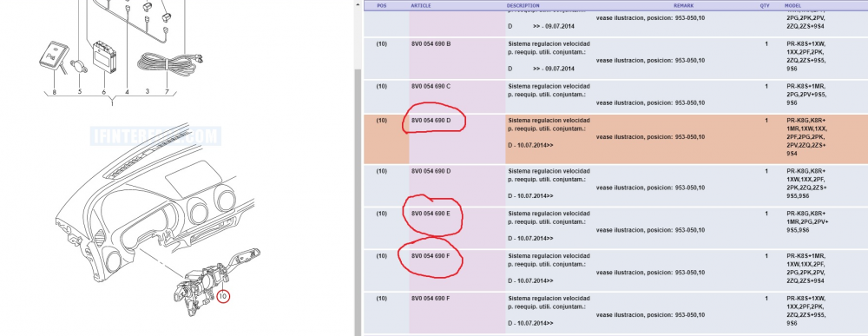Screen dimensions: 868x336
Task: Select the highlighted 8V0 054 690 D row
Action: [615, 139]
